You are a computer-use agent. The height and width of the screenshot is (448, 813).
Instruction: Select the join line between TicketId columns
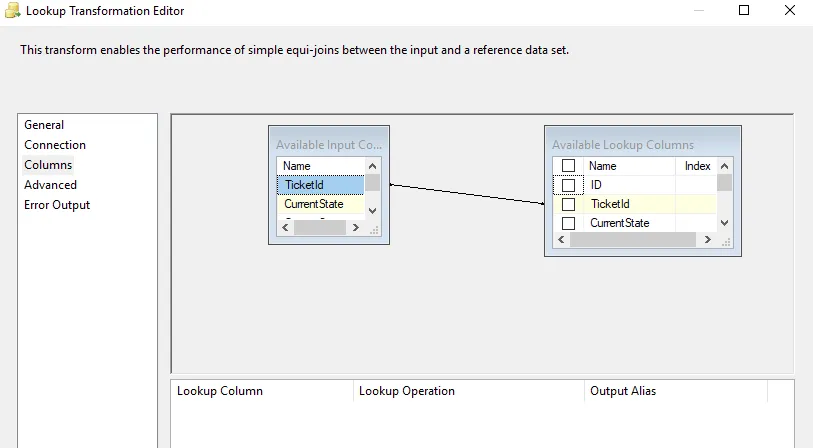click(467, 194)
